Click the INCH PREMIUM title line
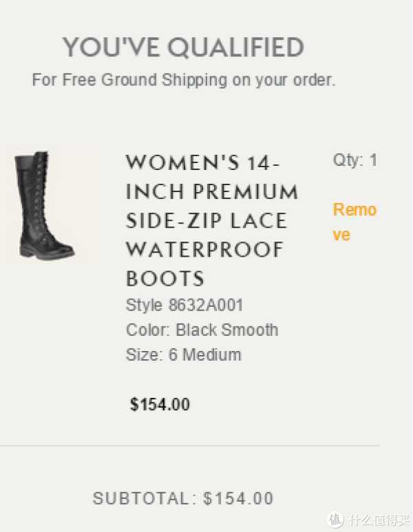413x532 pixels. coord(212,192)
